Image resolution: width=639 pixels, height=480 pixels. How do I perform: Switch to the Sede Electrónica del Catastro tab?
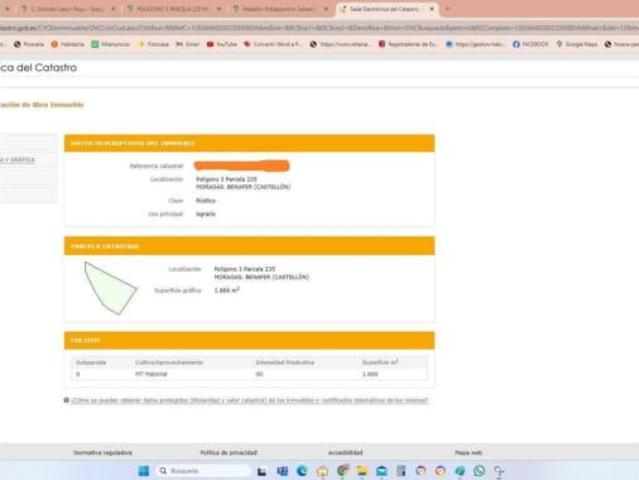coord(383,9)
